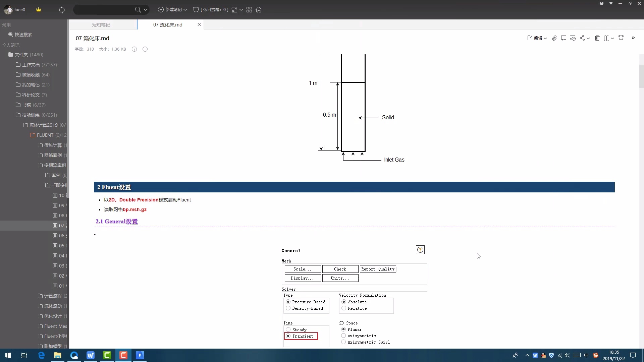
Task: Open the FLUENT folder in sidebar
Action: (x=45, y=135)
